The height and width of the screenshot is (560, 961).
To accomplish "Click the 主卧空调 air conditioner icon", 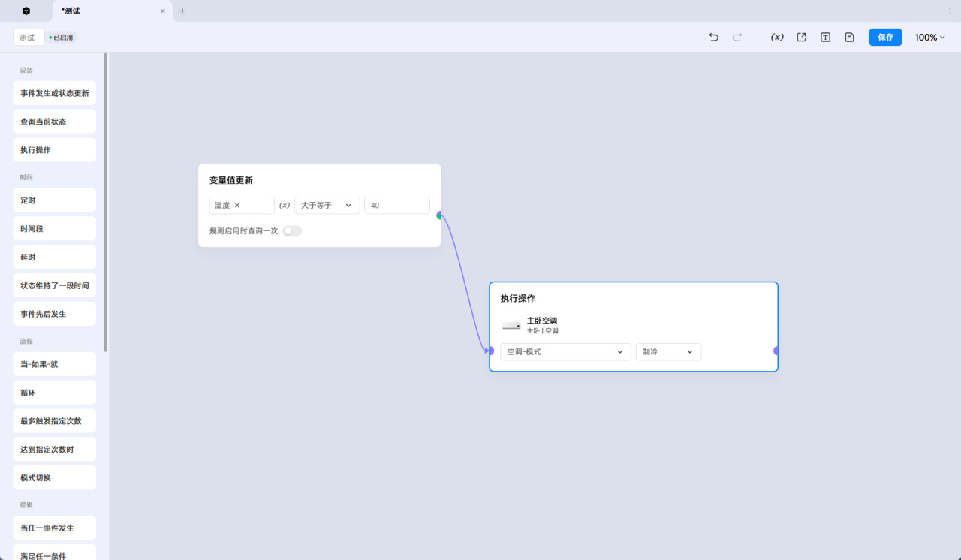I will point(511,326).
